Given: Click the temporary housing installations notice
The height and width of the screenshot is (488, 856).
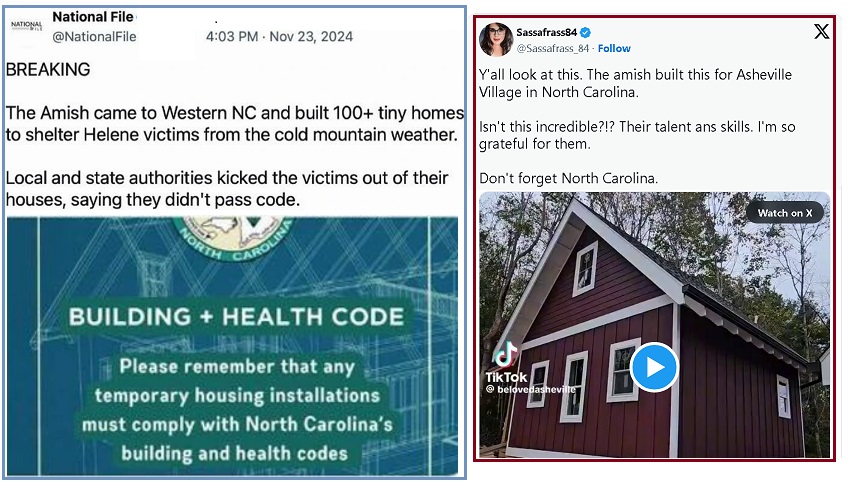Looking at the screenshot, I should (236, 410).
